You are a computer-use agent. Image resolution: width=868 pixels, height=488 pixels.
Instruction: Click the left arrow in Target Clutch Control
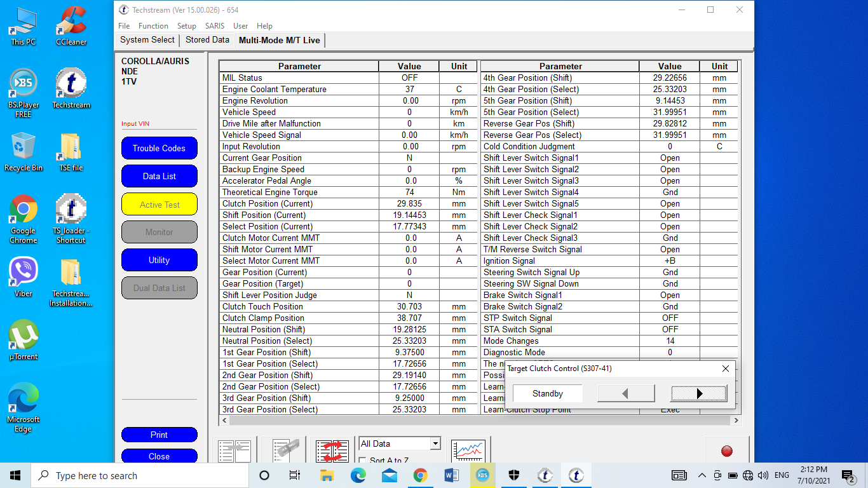tap(625, 393)
